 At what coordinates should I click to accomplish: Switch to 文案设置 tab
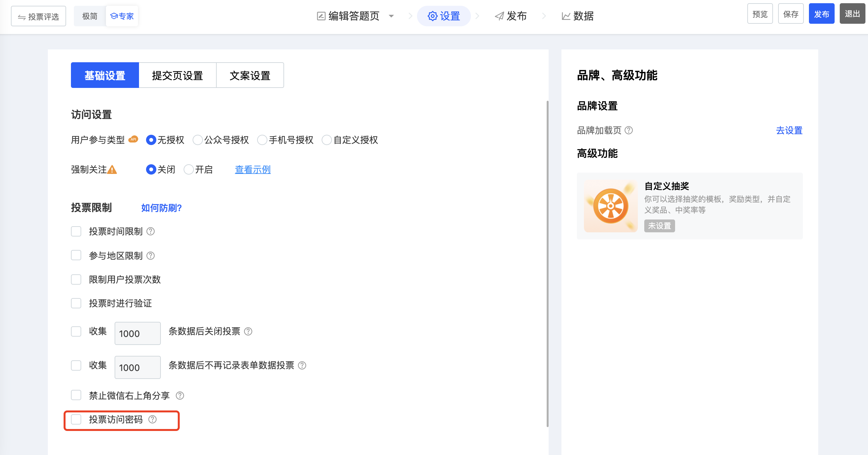tap(250, 75)
